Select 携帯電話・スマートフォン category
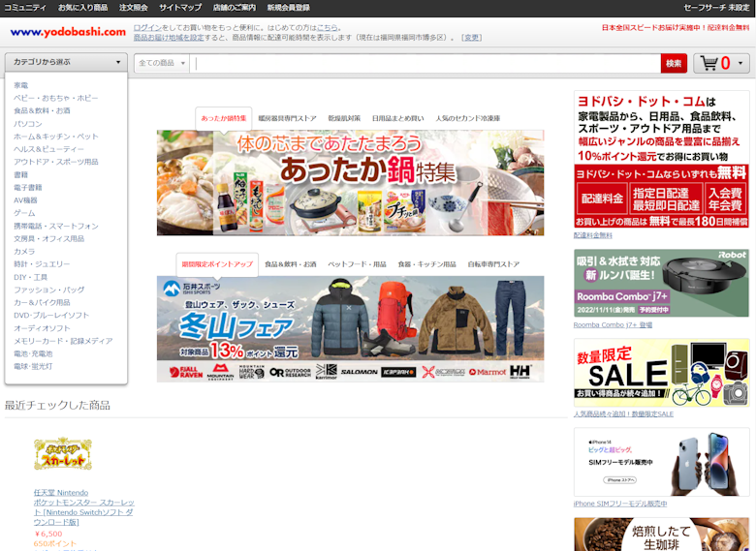756x551 pixels. coord(56,226)
